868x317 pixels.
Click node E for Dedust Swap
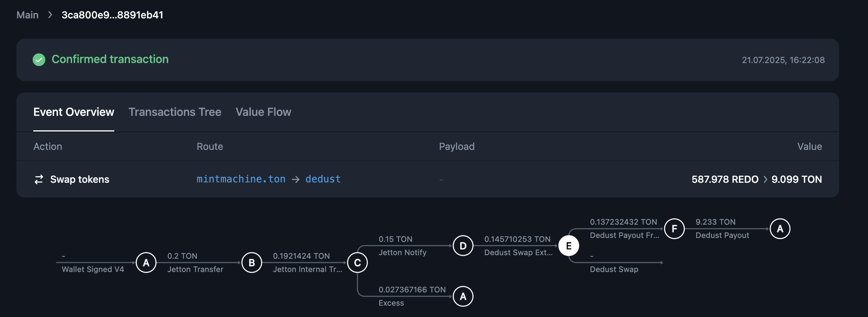click(x=569, y=246)
